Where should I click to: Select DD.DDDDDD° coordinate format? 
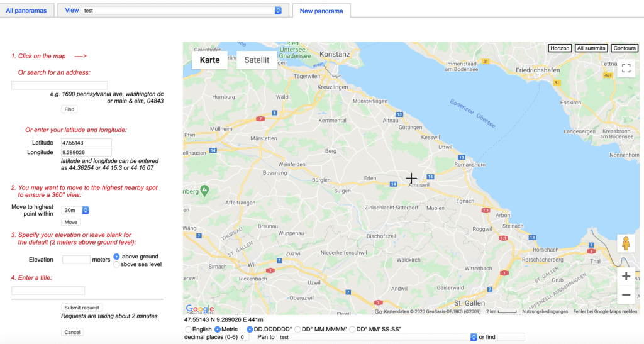[250, 330]
